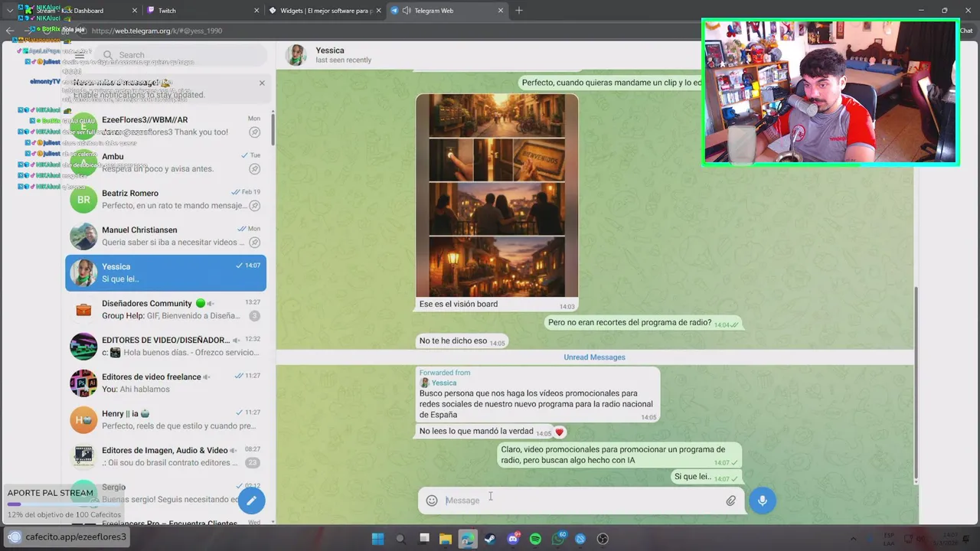Open WhatsApp from the taskbar
Viewport: 980px width, 551px height.
558,539
